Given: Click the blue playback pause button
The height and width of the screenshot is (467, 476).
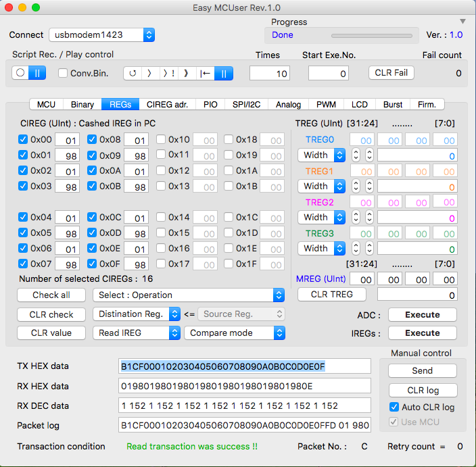Looking at the screenshot, I should [224, 73].
